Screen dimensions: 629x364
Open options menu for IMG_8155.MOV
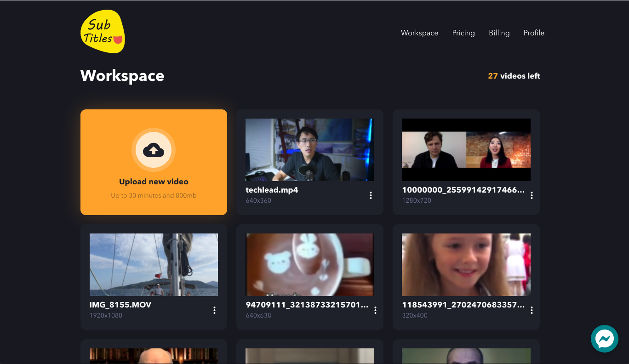214,310
